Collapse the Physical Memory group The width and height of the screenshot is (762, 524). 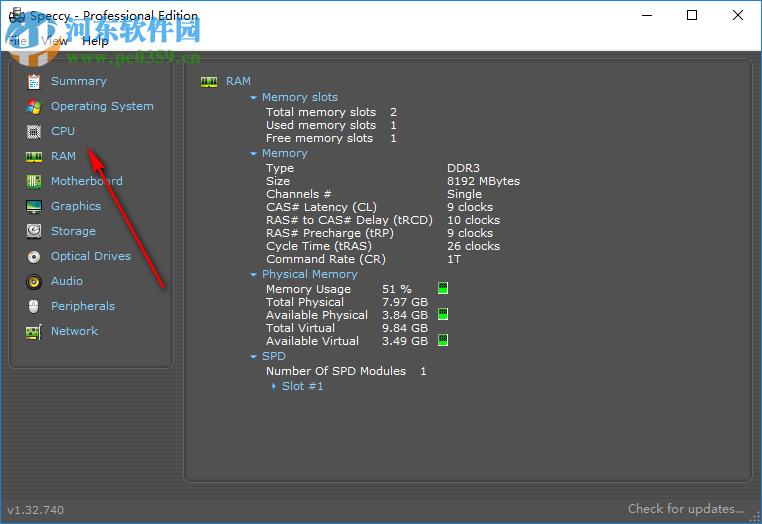click(253, 275)
